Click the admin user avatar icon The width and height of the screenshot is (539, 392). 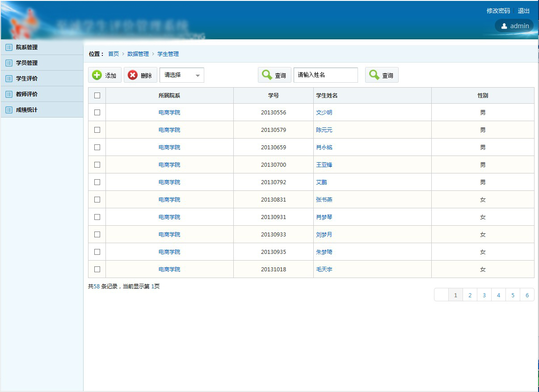pyautogui.click(x=504, y=26)
